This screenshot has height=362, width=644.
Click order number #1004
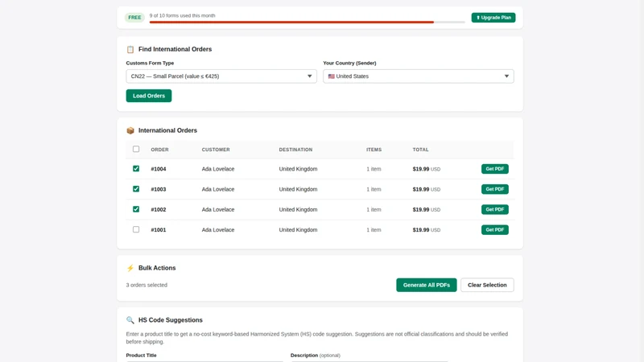point(159,169)
